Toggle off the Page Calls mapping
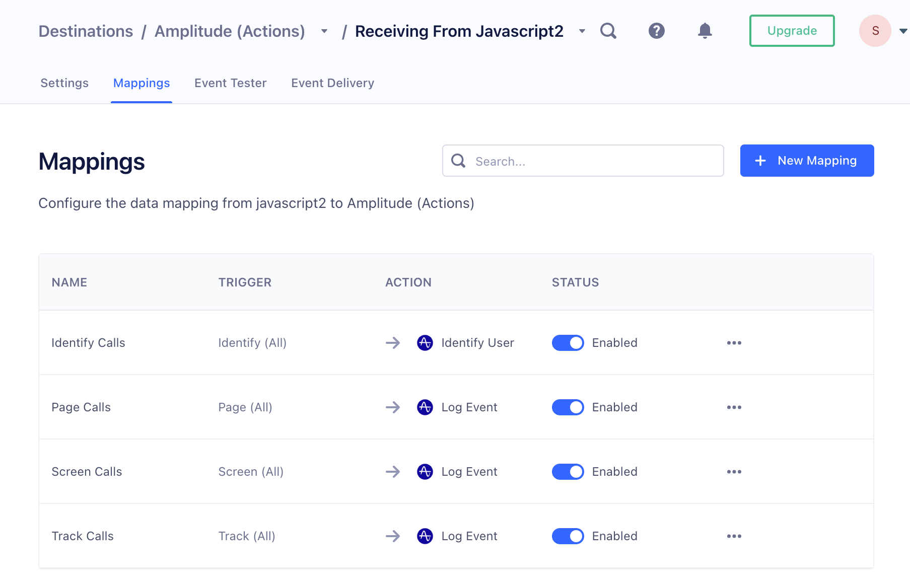 coord(568,407)
